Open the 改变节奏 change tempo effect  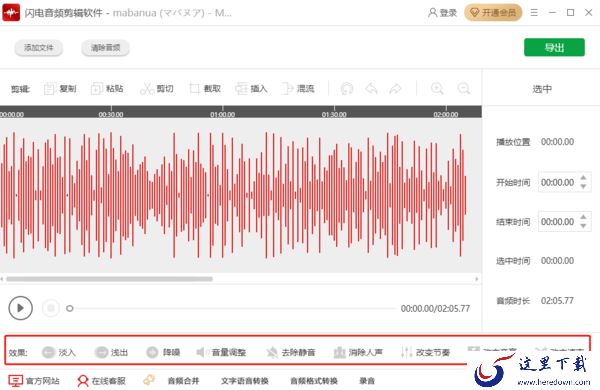[x=425, y=352]
